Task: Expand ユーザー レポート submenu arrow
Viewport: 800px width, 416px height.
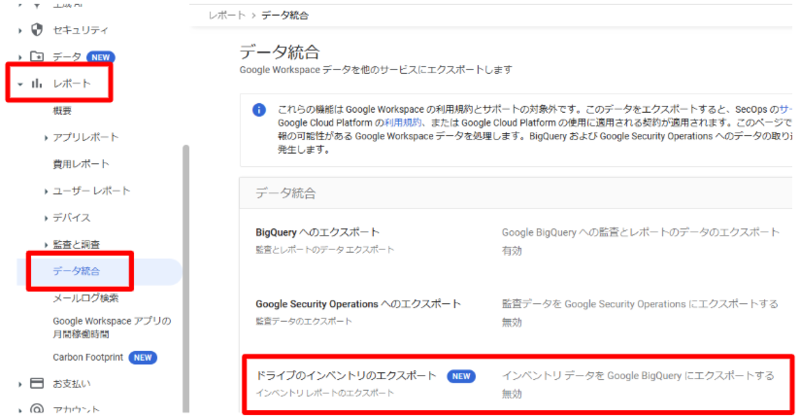Action: [46, 191]
